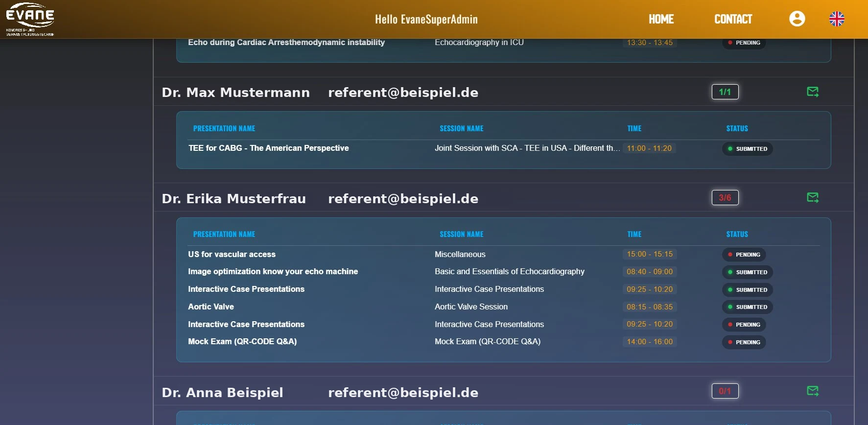Select the Dr. Erika Musterfrau speaker header
Image resolution: width=868 pixels, height=425 pixels.
point(234,198)
